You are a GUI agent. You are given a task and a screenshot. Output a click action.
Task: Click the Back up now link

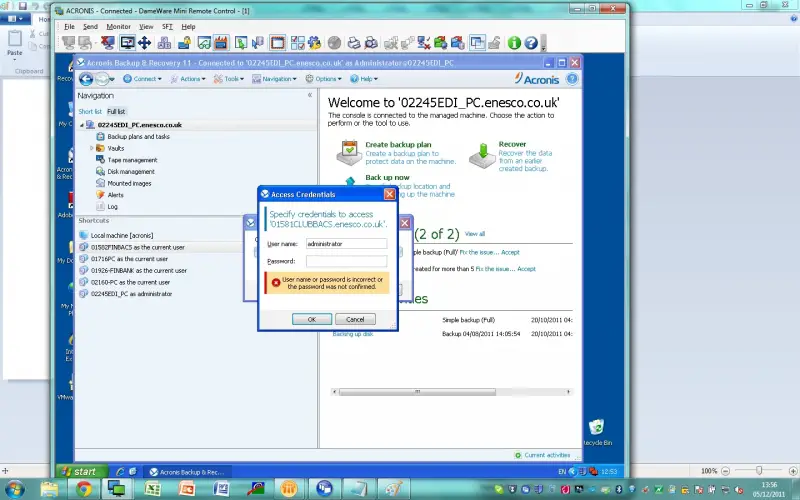click(387, 178)
